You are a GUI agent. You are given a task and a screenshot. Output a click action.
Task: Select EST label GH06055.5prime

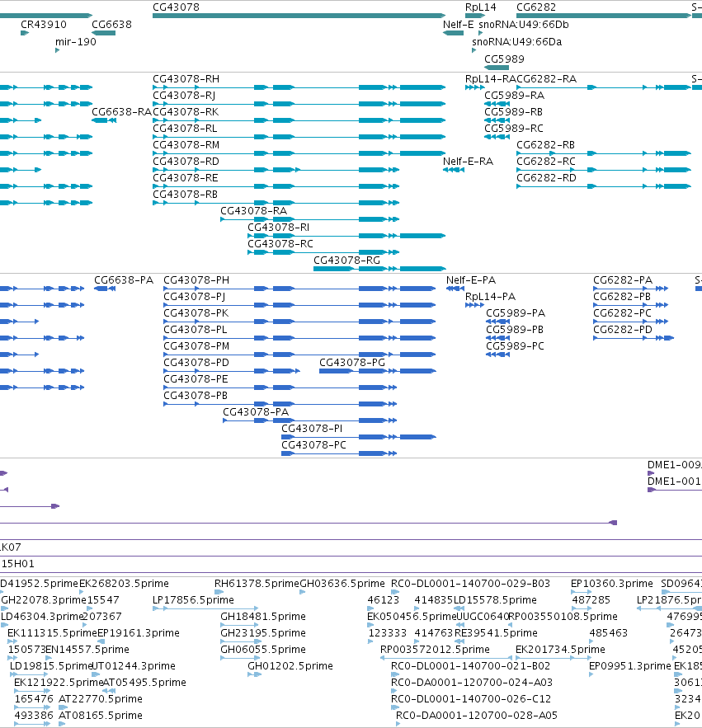[x=263, y=650]
